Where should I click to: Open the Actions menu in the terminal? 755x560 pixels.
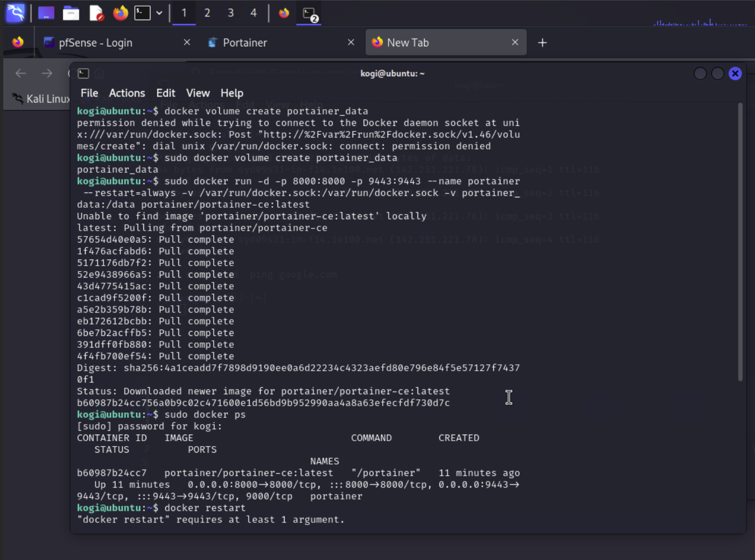point(126,93)
